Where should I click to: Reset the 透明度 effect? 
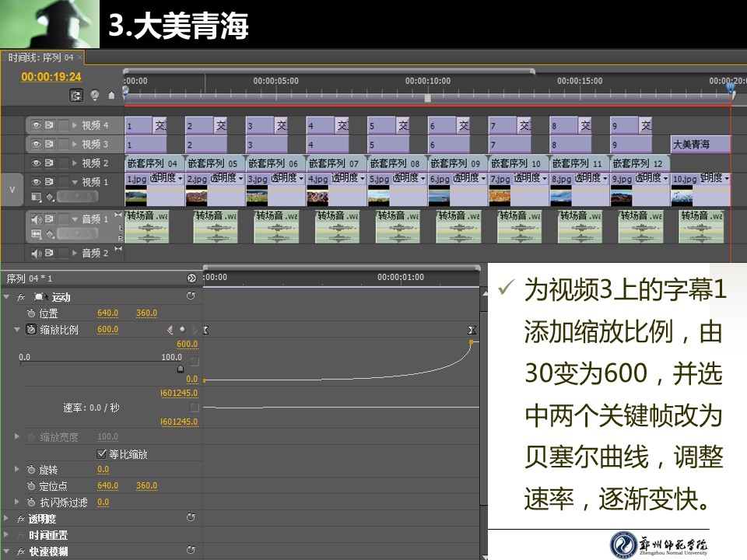[x=191, y=517]
